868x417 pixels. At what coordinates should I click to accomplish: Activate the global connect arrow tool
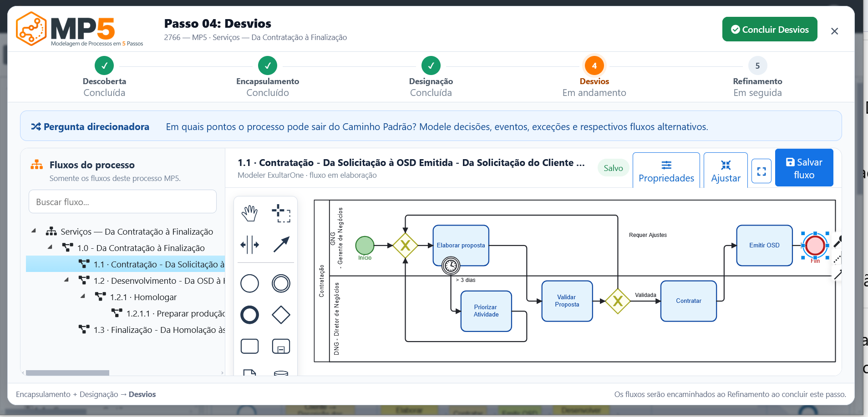click(x=281, y=245)
